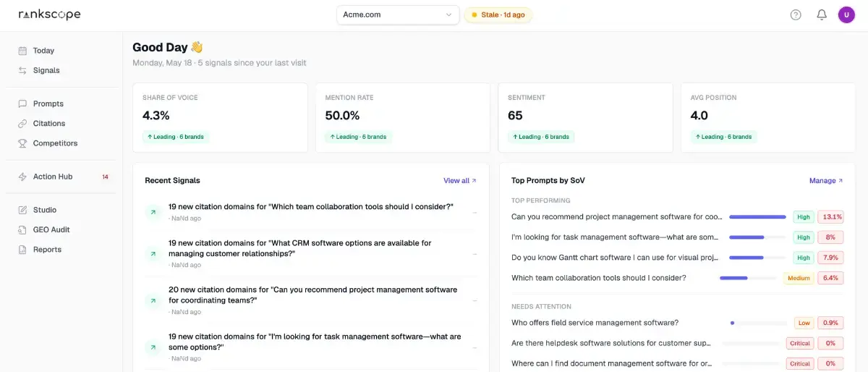
Task: Open prompt 'Which team collaboration tools should I consider?'
Action: (x=599, y=277)
